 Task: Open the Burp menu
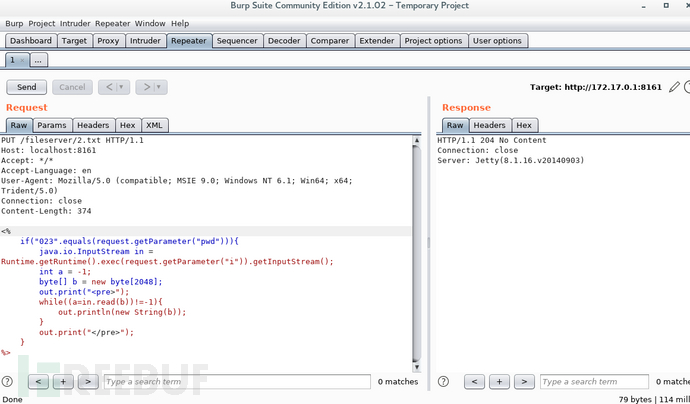14,24
